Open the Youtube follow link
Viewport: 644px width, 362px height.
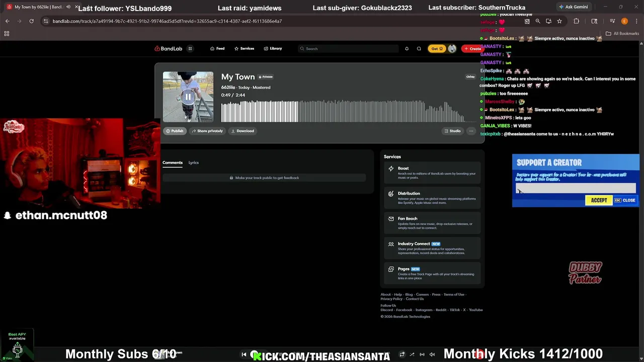click(476, 310)
